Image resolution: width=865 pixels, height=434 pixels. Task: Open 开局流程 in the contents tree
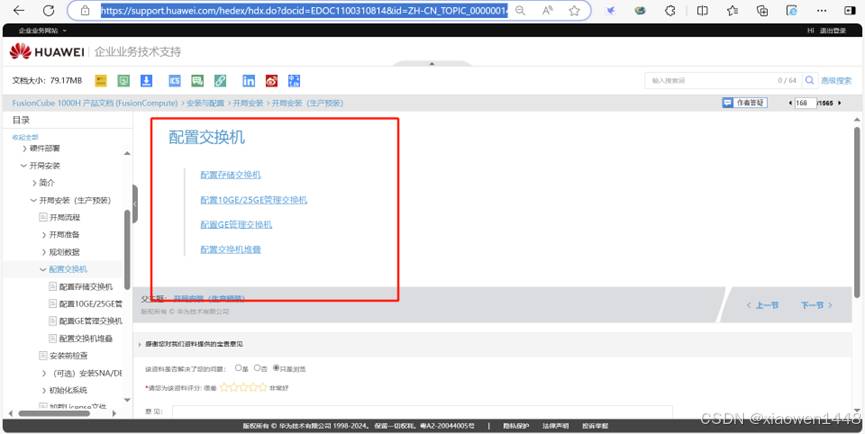[x=64, y=217]
